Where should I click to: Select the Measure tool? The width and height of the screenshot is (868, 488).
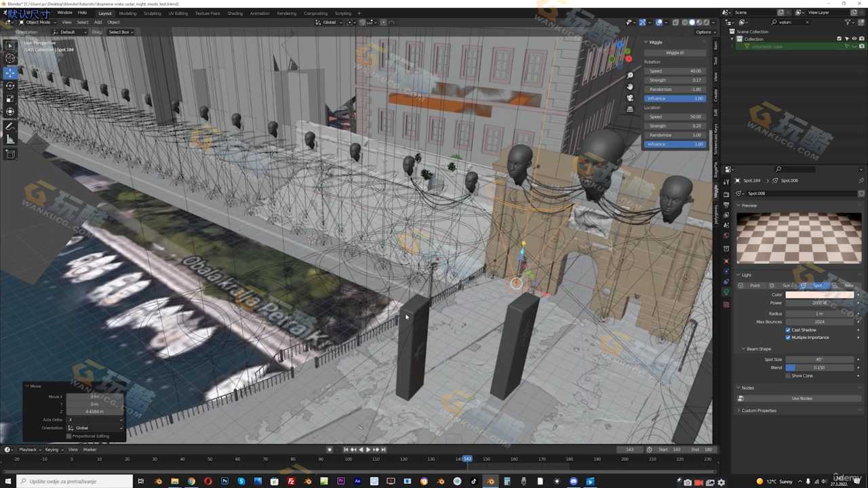tap(10, 140)
